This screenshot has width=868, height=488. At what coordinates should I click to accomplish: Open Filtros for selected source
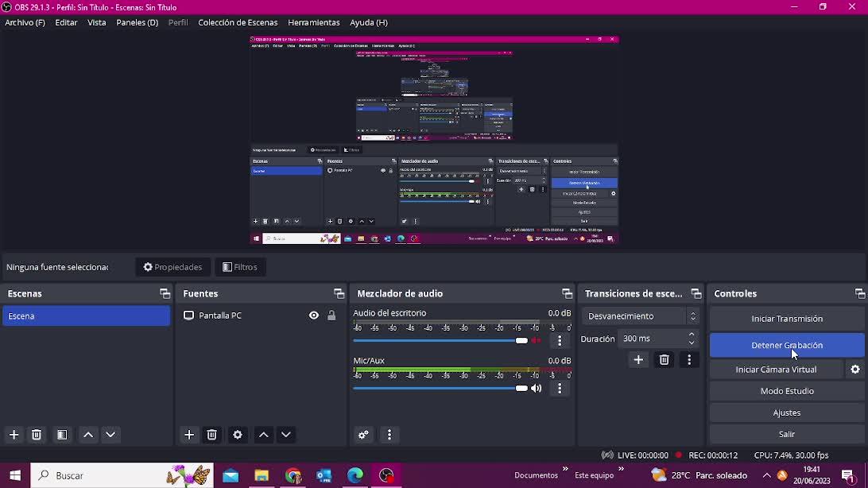pos(240,267)
